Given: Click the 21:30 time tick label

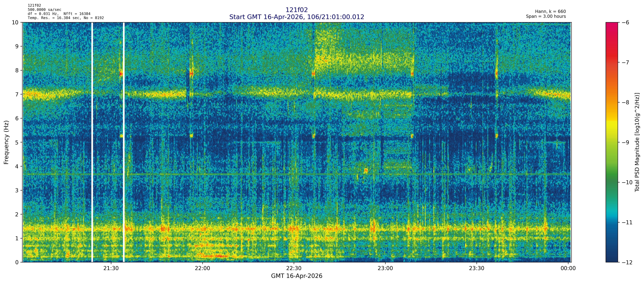Looking at the screenshot, I should pos(111,269).
